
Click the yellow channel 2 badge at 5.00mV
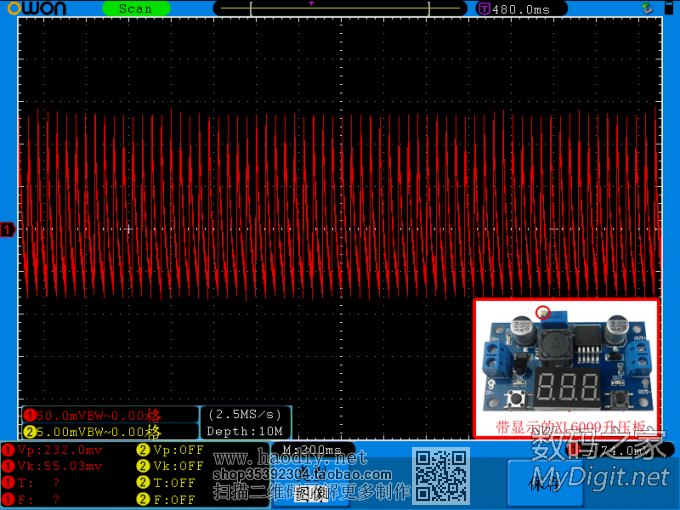tap(30, 432)
